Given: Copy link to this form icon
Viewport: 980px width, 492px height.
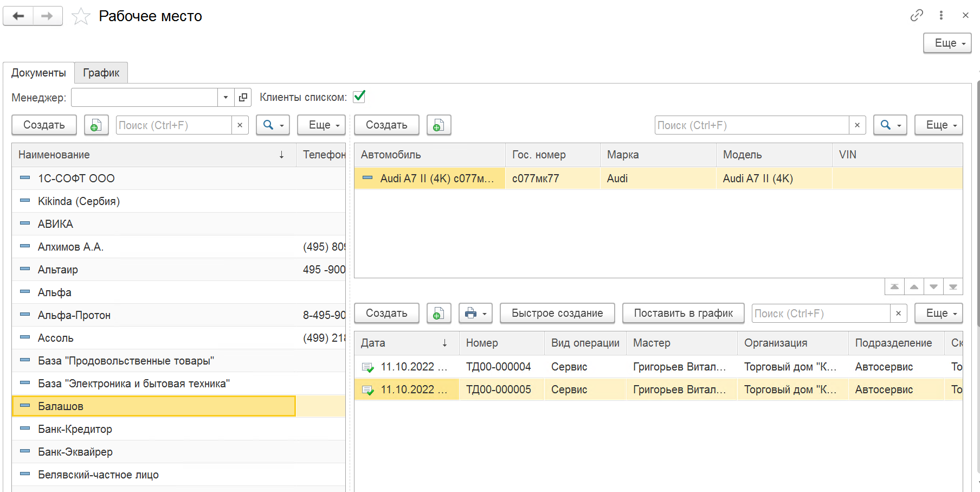Looking at the screenshot, I should (x=917, y=15).
